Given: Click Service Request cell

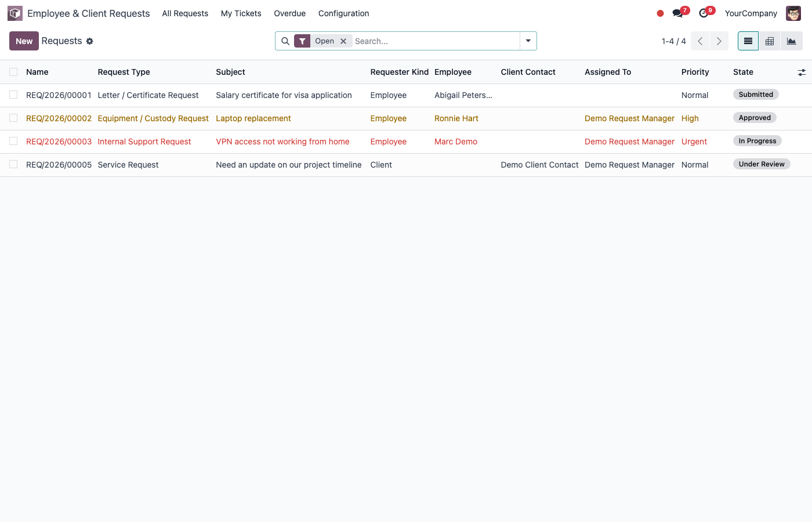Looking at the screenshot, I should [128, 165].
